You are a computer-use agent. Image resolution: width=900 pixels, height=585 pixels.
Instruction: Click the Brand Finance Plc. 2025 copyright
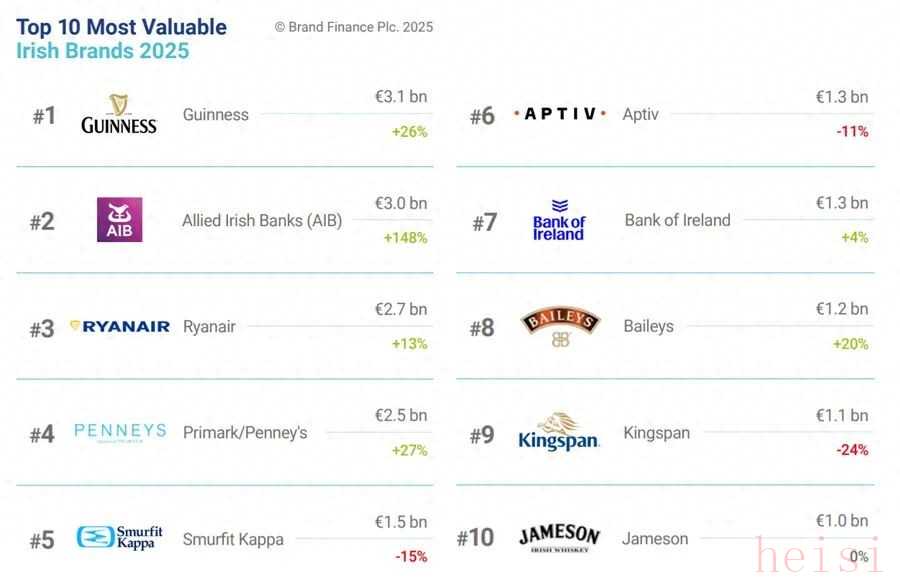click(354, 27)
